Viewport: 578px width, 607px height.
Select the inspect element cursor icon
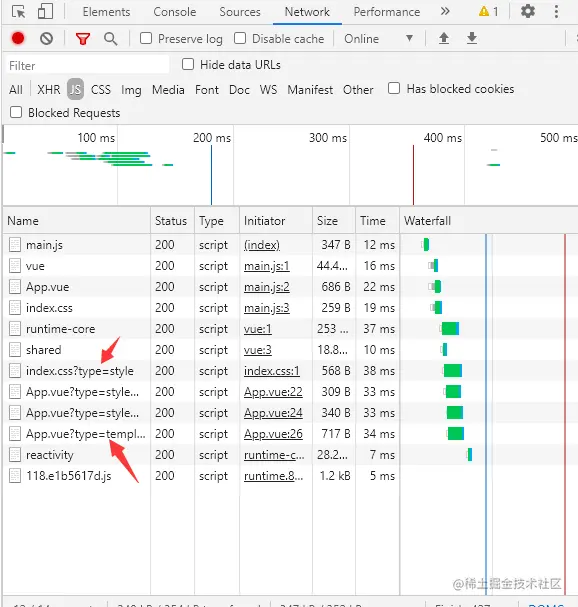pyautogui.click(x=18, y=12)
